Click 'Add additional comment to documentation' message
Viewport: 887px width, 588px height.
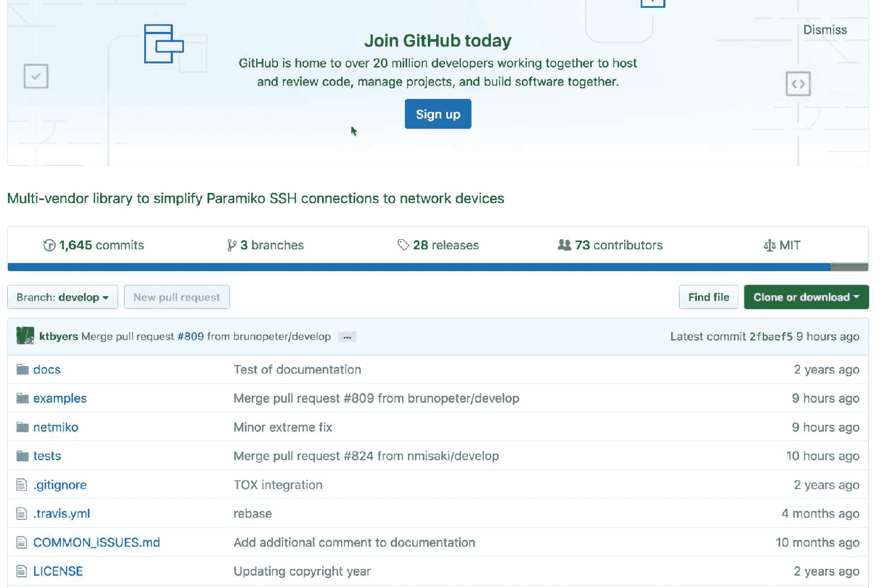tap(355, 543)
